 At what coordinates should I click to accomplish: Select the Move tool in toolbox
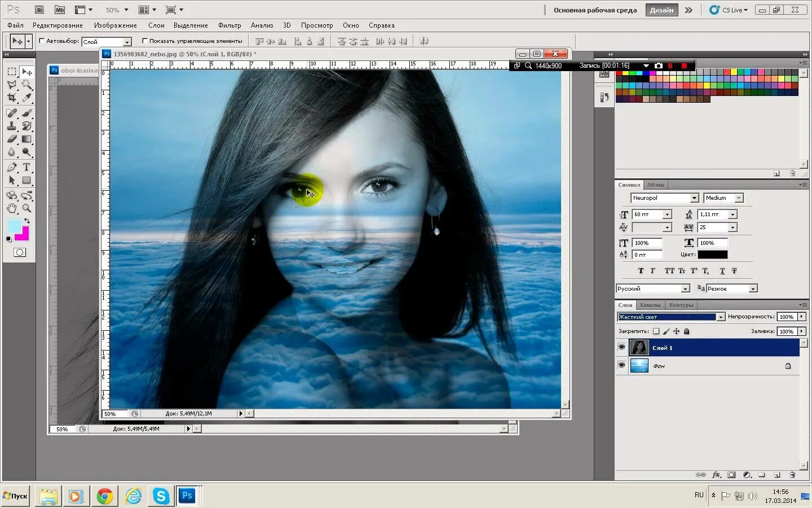point(27,72)
